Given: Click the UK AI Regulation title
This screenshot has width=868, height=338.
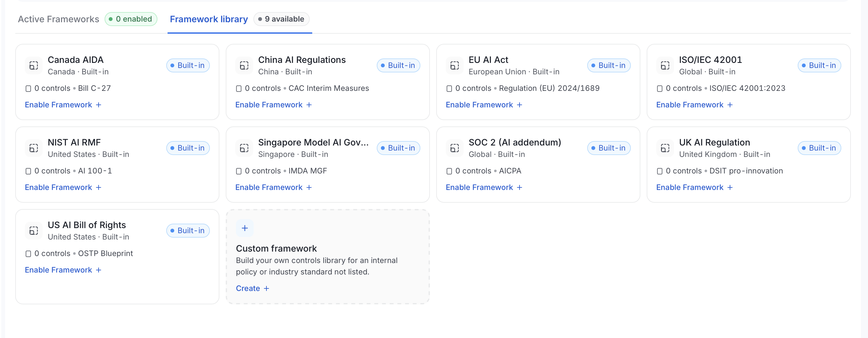Looking at the screenshot, I should (714, 142).
